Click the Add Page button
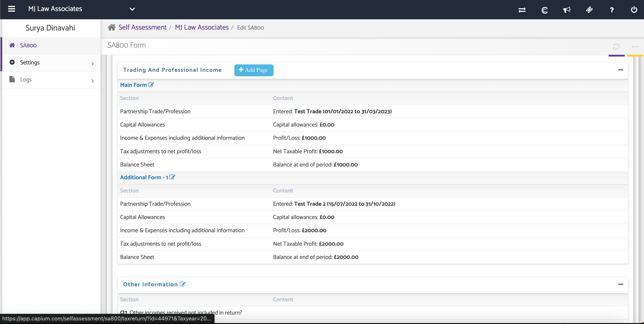644x324 pixels. click(x=253, y=70)
